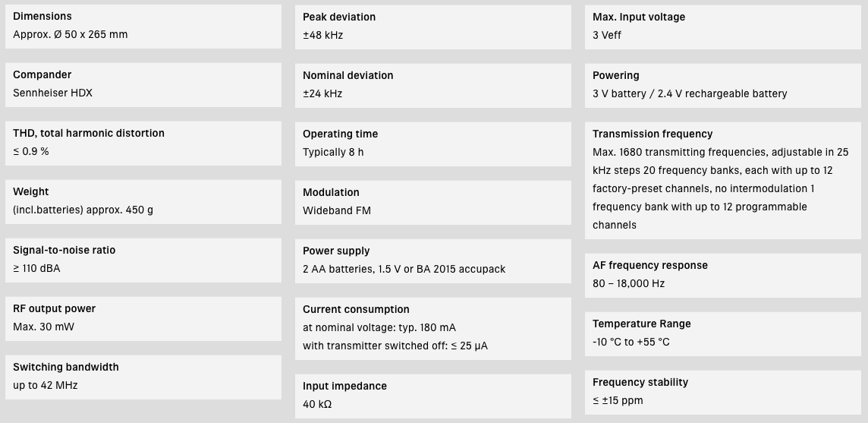Select the Input impedance 40 kΩ card
Screen dimensions: 868x423
(432, 395)
